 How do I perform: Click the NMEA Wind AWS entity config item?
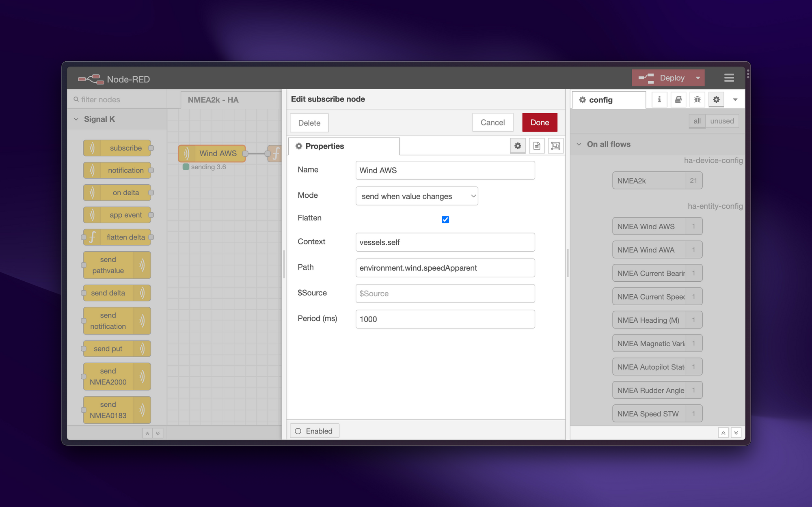click(650, 227)
